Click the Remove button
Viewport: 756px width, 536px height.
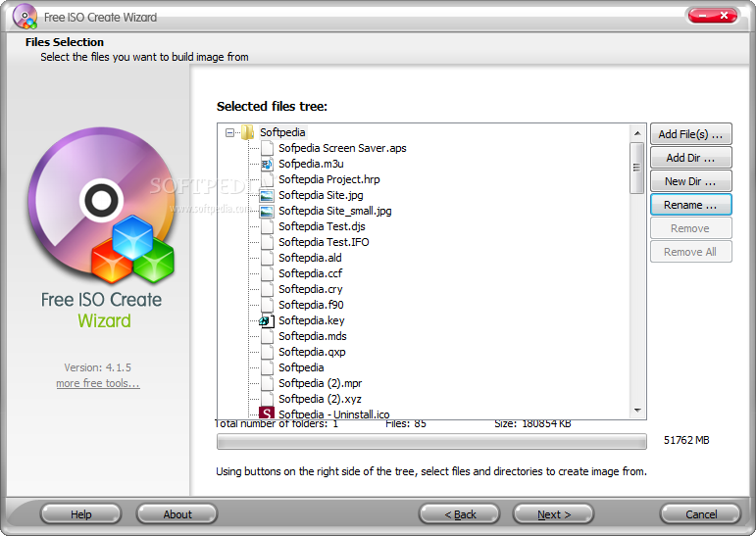(691, 228)
